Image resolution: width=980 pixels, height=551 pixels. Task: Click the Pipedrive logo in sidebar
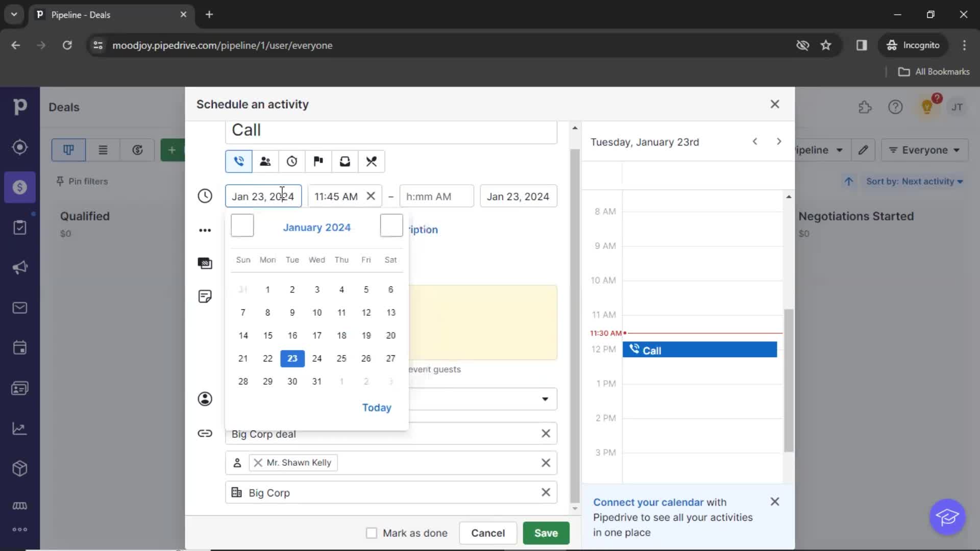point(19,106)
